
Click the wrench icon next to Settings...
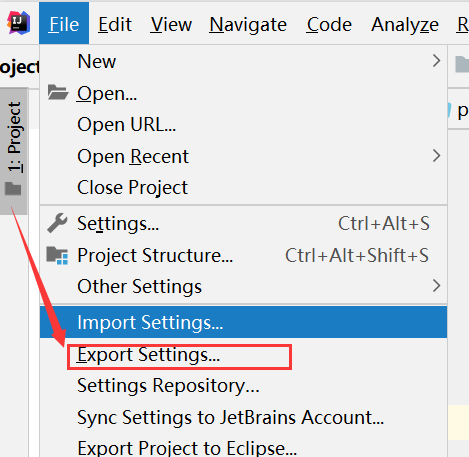coord(57,223)
